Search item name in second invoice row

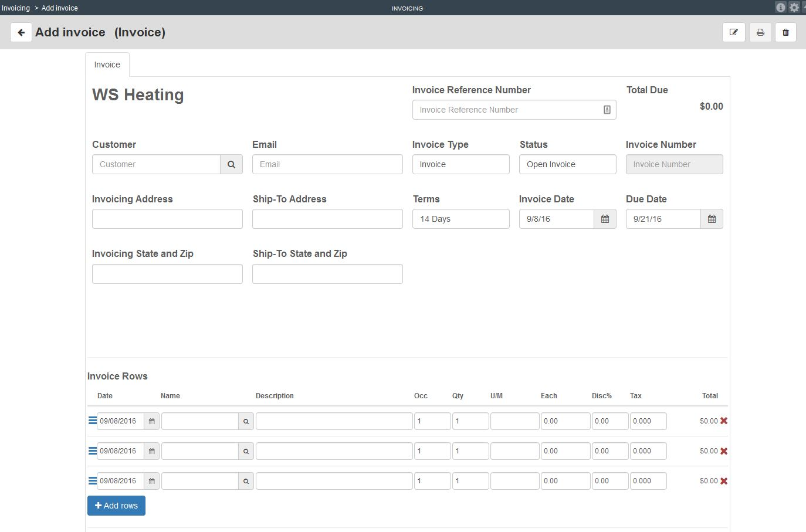tap(246, 451)
